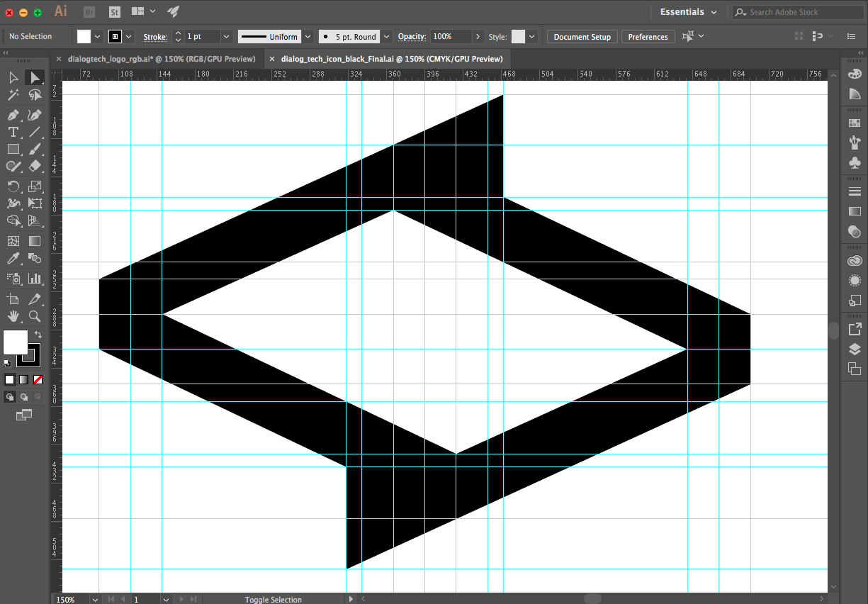The width and height of the screenshot is (868, 604).
Task: Set paint mode to None
Action: (x=38, y=379)
